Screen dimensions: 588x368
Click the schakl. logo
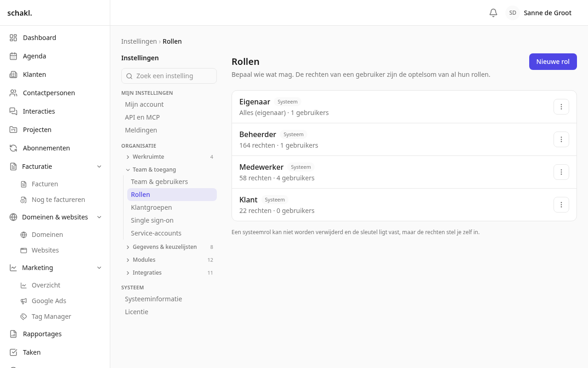tap(20, 13)
